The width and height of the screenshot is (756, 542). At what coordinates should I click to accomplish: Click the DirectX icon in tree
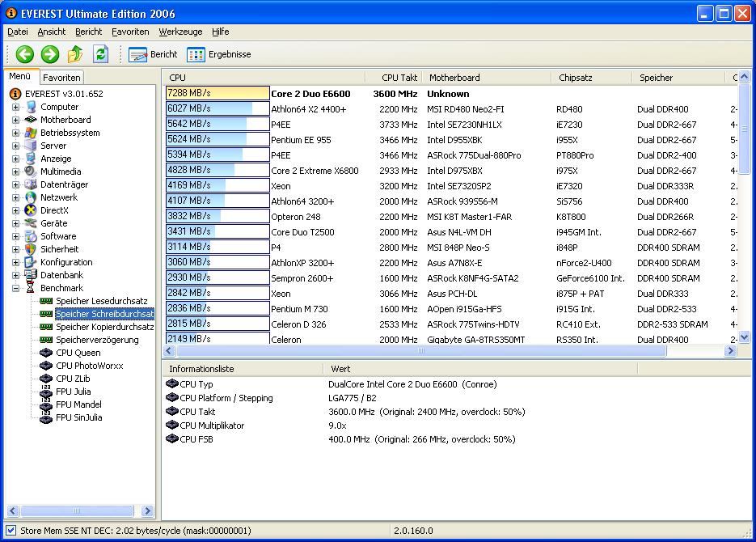[31, 210]
